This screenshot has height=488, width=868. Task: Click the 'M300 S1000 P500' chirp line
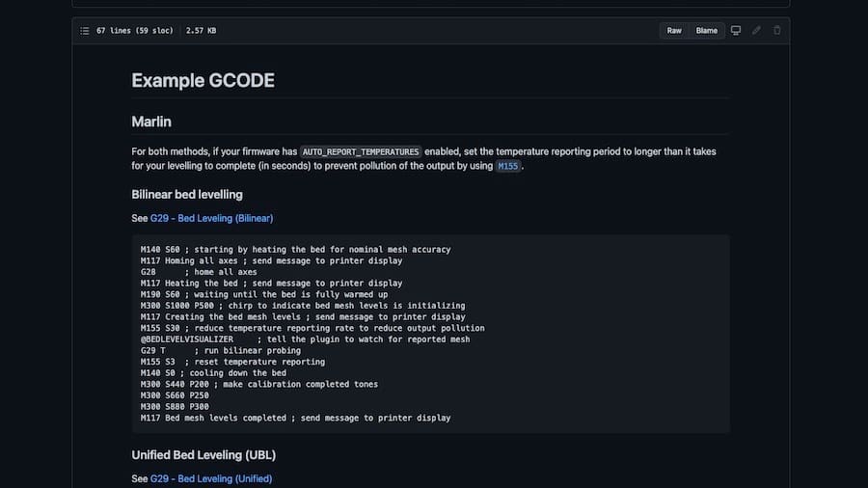tap(303, 306)
